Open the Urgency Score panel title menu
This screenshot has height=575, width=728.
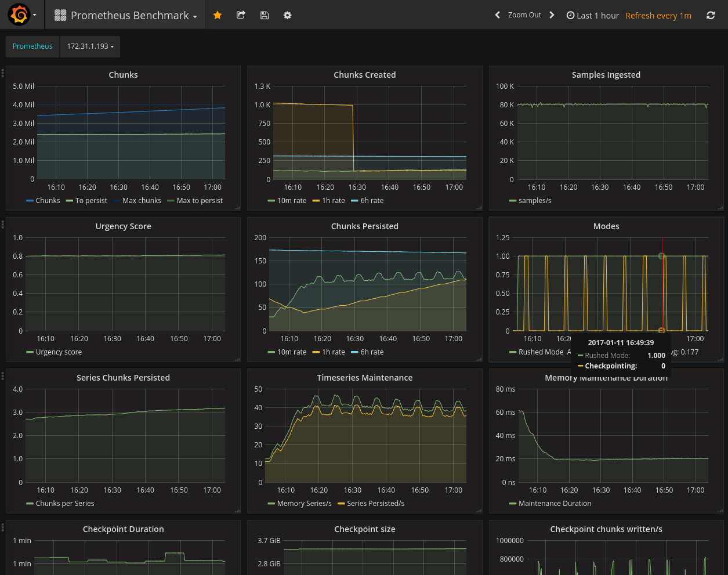pos(123,226)
